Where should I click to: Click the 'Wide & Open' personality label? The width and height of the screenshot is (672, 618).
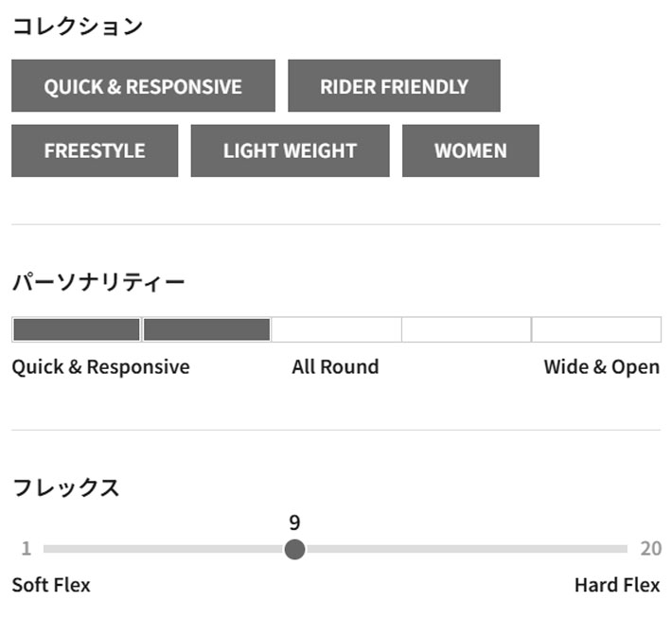click(x=601, y=367)
